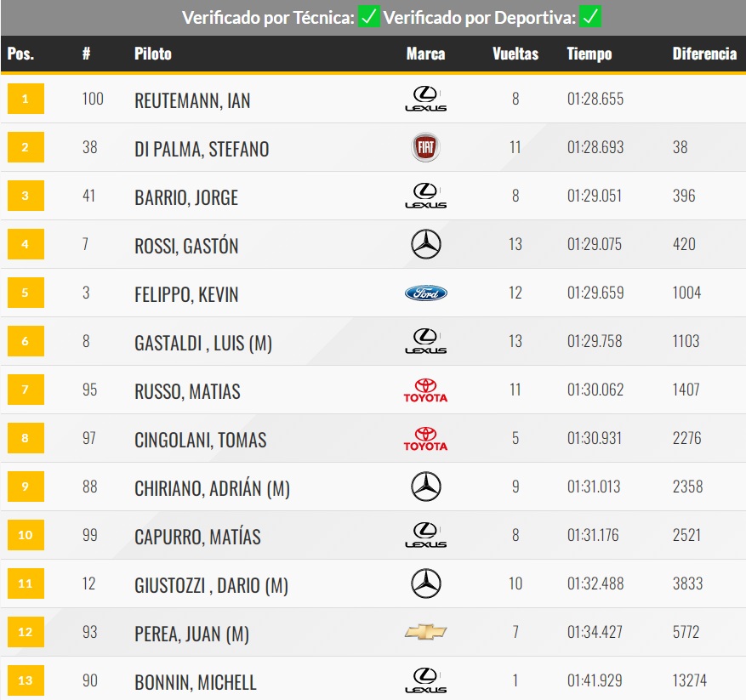Click the Lexus logo in Bonnin's row
746x700 pixels.
425,680
